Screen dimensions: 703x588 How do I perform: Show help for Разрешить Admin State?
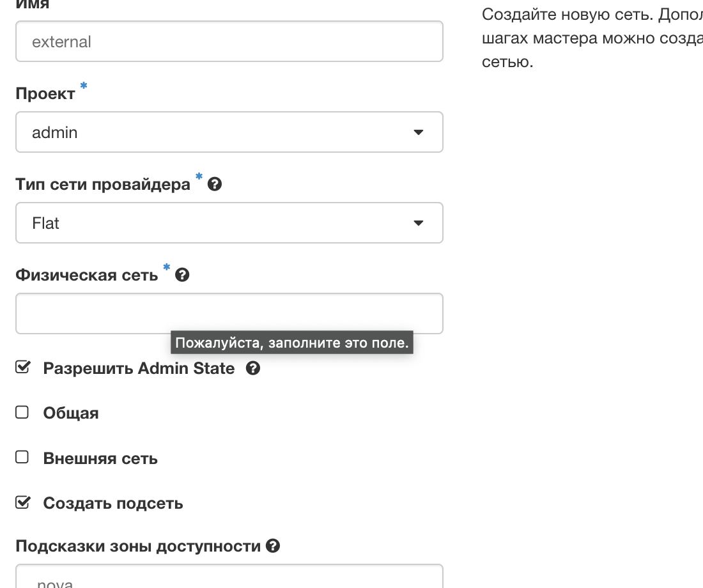pos(253,368)
